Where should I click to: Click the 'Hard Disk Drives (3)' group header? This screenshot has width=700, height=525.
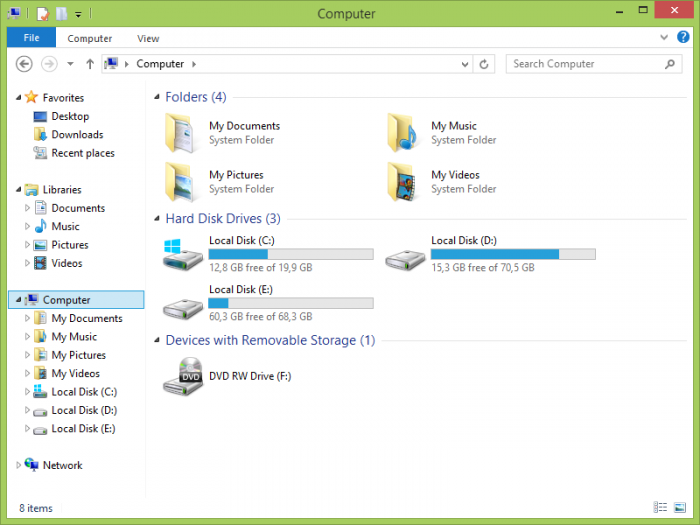[x=223, y=218]
